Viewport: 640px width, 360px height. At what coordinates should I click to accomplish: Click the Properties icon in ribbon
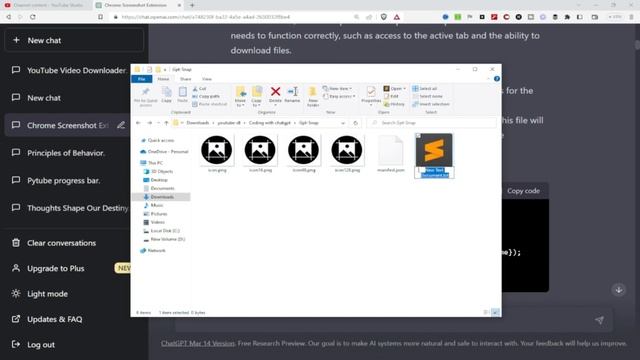pos(371,92)
